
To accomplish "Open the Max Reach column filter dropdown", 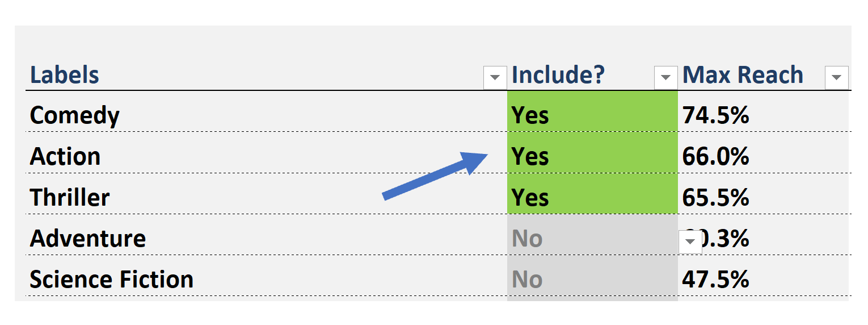I will pos(837,77).
